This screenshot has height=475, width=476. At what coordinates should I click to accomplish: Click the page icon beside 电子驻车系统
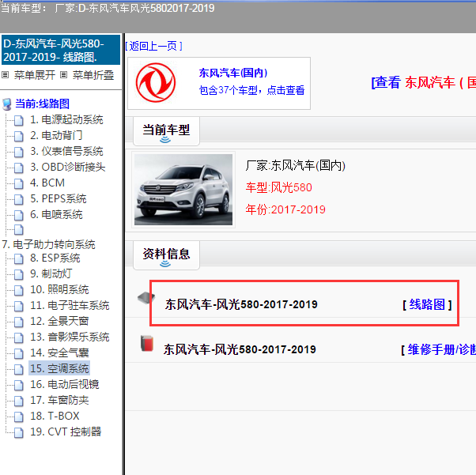[x=18, y=306]
